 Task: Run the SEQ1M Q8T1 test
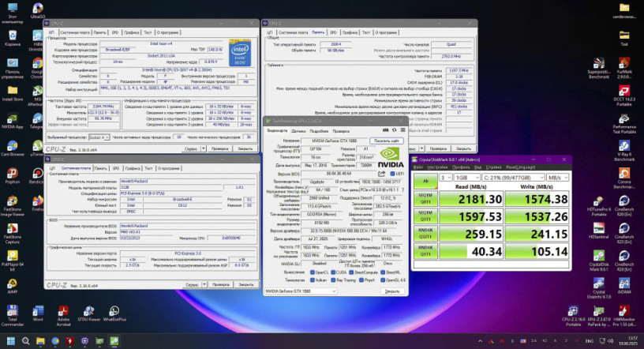pos(425,199)
